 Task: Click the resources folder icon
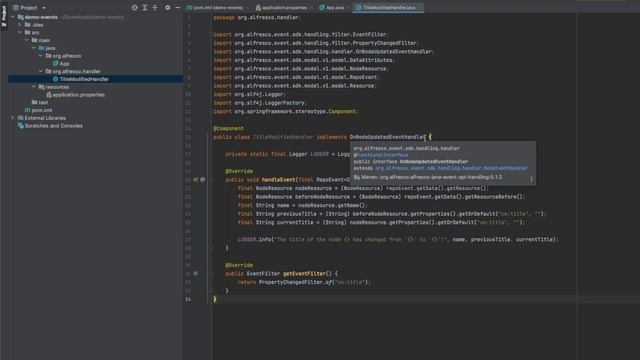(41, 87)
